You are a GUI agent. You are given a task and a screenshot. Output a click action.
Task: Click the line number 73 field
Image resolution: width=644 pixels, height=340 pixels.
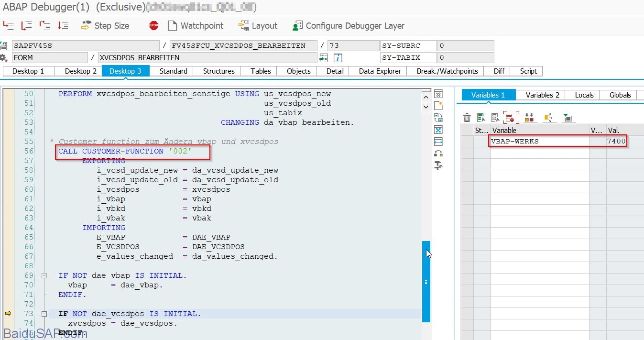tap(353, 46)
